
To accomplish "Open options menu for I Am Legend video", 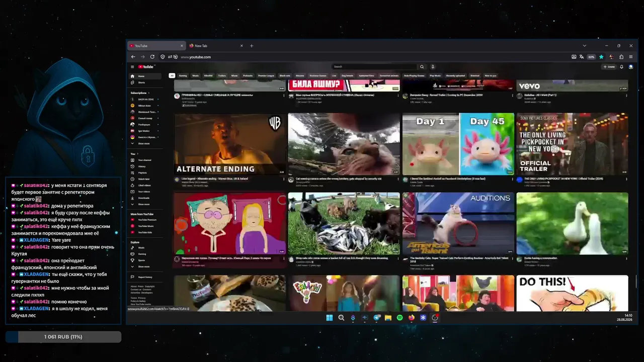I will click(284, 179).
